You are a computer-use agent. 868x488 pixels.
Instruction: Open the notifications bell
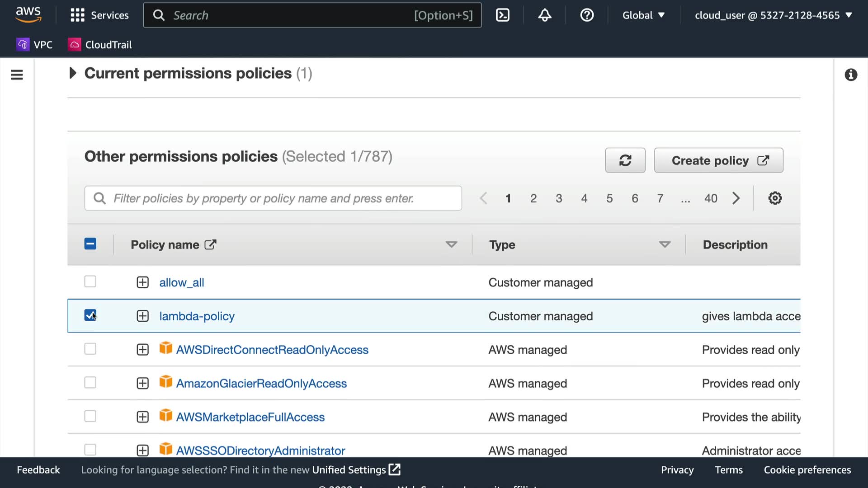click(544, 15)
